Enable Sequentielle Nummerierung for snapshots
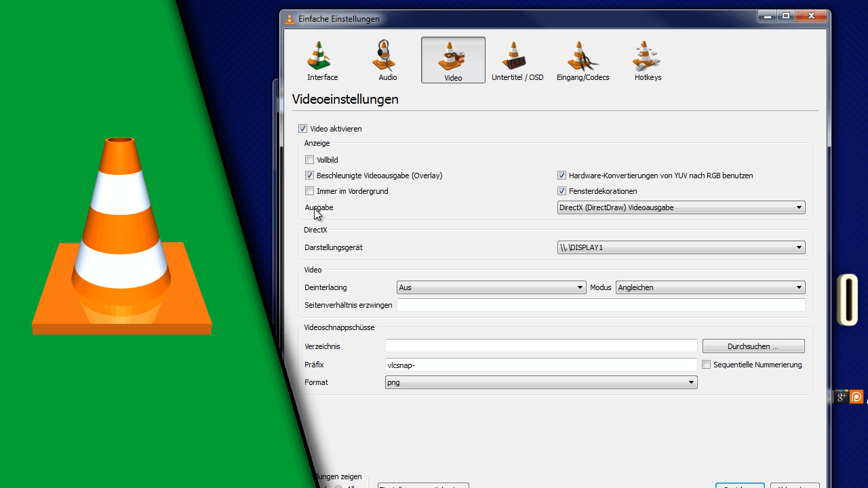 [706, 364]
